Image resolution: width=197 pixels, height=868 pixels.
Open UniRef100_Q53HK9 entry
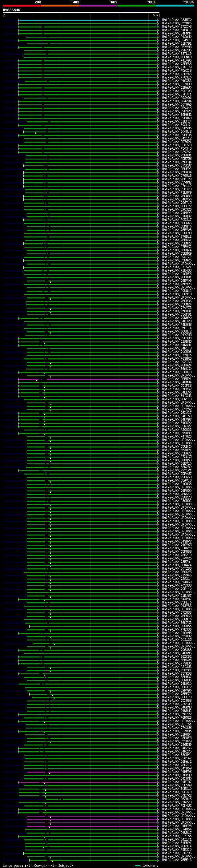177,741
